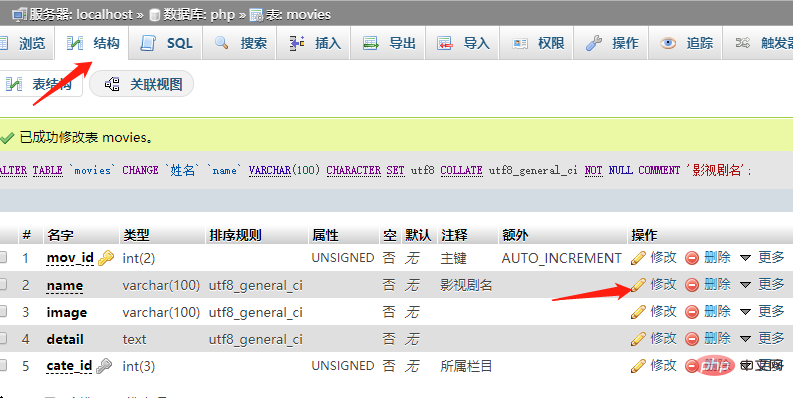Click the SQL tab document icon
This screenshot has height=398, width=793.
click(148, 43)
